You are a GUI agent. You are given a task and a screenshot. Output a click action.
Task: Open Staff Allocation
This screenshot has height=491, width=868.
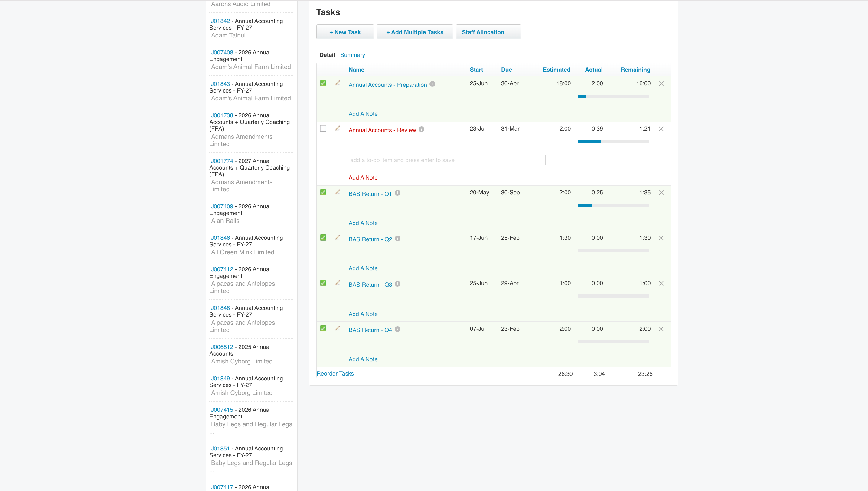[x=488, y=32]
